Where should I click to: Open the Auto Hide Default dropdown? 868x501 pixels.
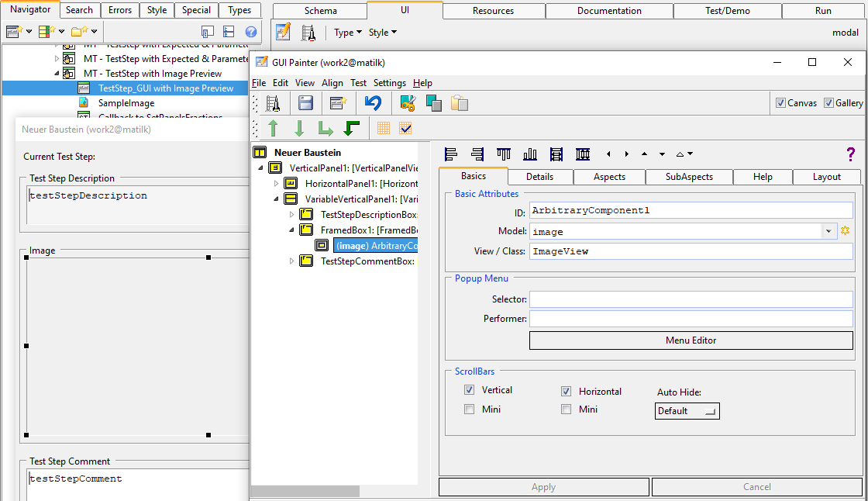(687, 411)
